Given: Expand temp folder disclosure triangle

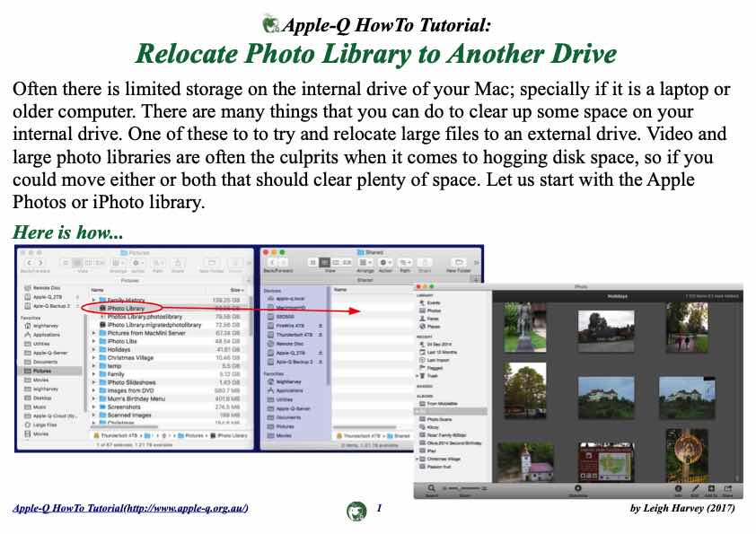Looking at the screenshot, I should (94, 366).
